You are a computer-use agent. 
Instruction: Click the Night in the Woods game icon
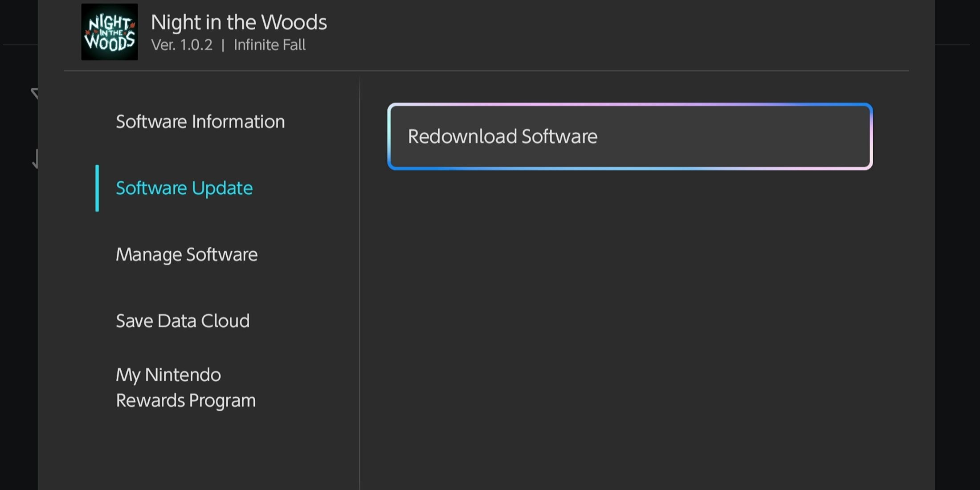pos(110,32)
